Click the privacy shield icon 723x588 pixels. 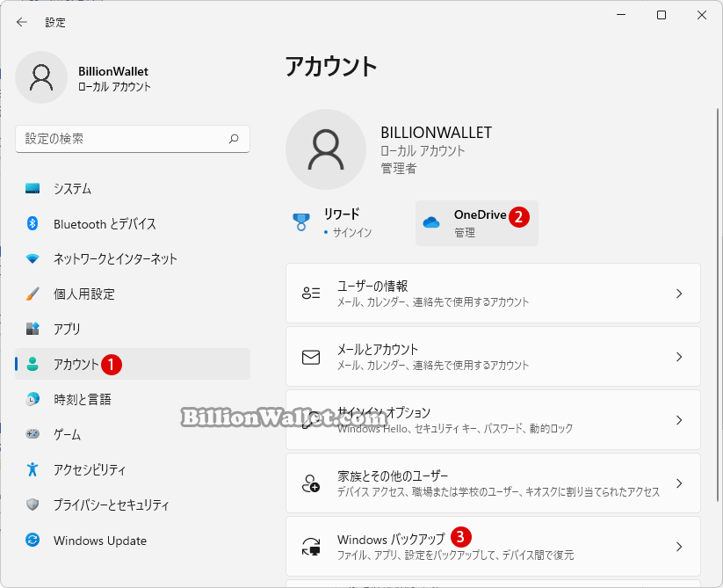(33, 505)
